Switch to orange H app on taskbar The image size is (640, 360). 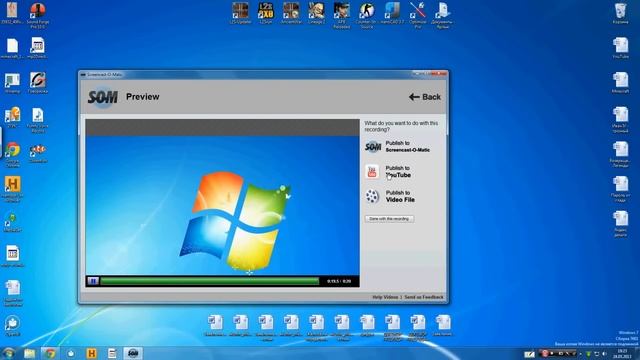(x=91, y=353)
